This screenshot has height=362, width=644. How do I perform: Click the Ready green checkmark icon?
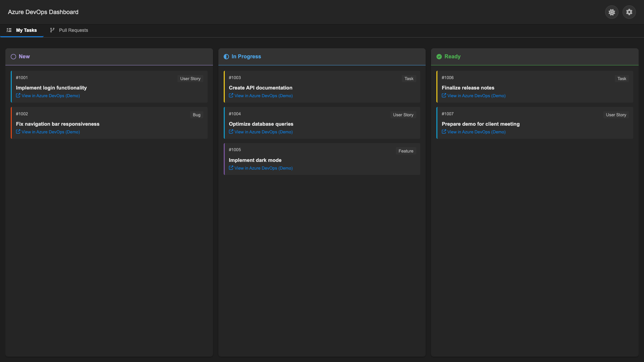(439, 57)
